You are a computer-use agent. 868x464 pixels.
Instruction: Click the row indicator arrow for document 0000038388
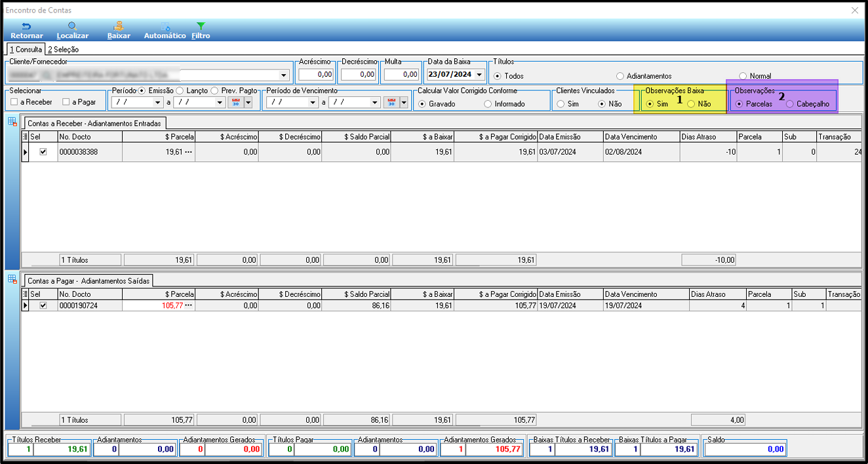click(x=26, y=152)
